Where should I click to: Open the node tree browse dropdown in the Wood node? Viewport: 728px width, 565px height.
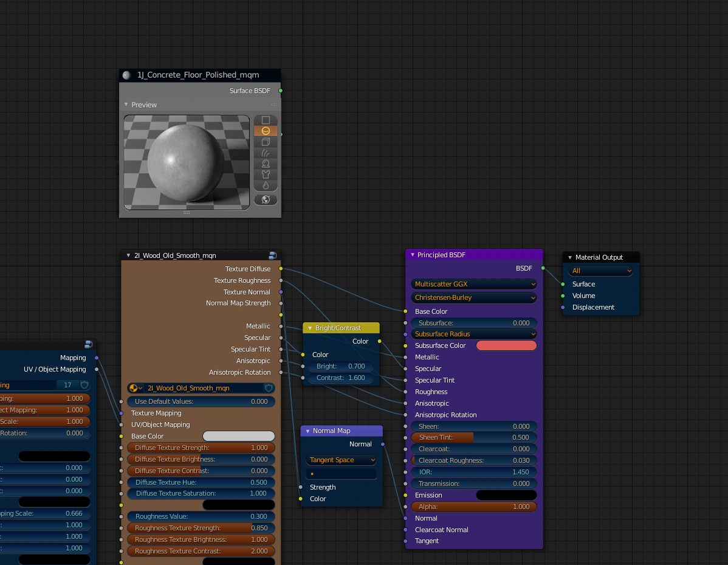136,388
